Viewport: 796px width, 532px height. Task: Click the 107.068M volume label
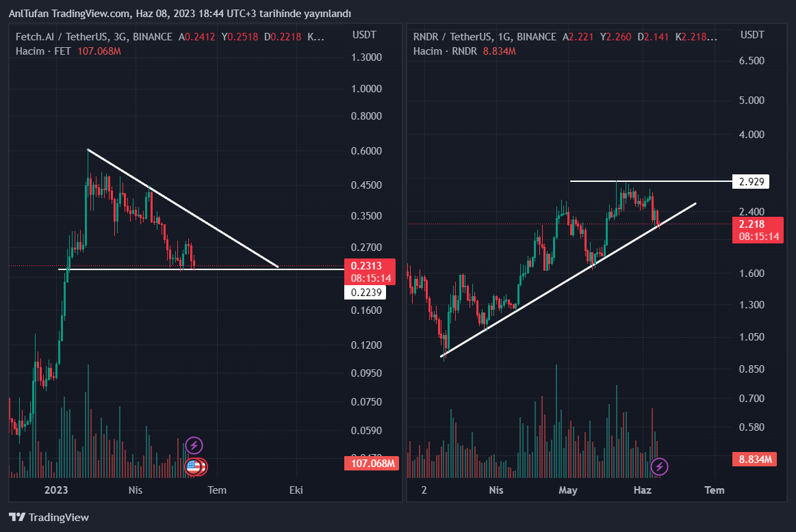tap(370, 464)
